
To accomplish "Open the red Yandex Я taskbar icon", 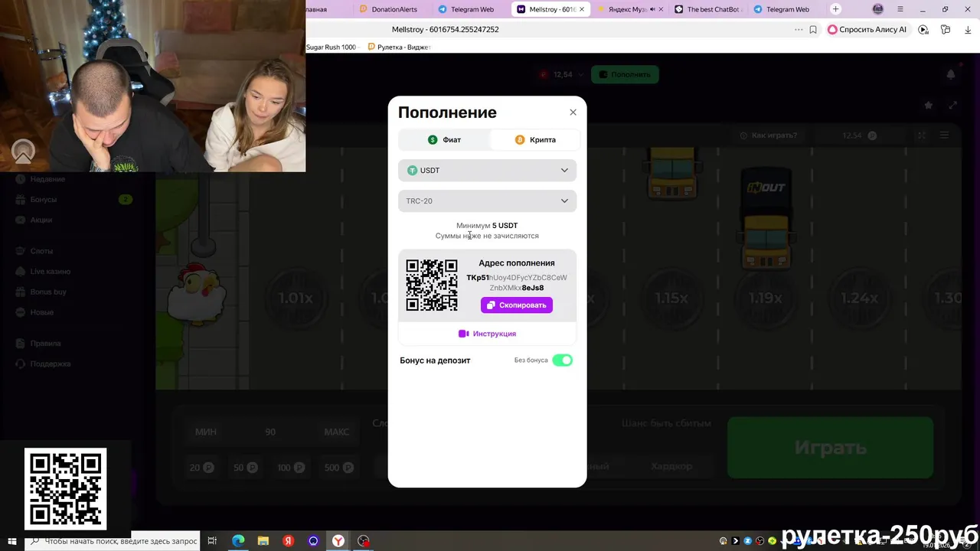I will (x=288, y=541).
